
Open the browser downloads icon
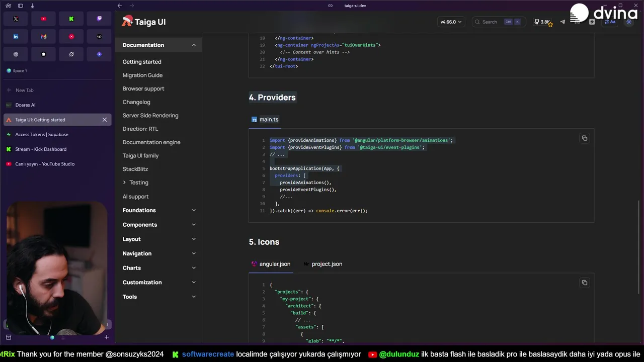point(32,6)
